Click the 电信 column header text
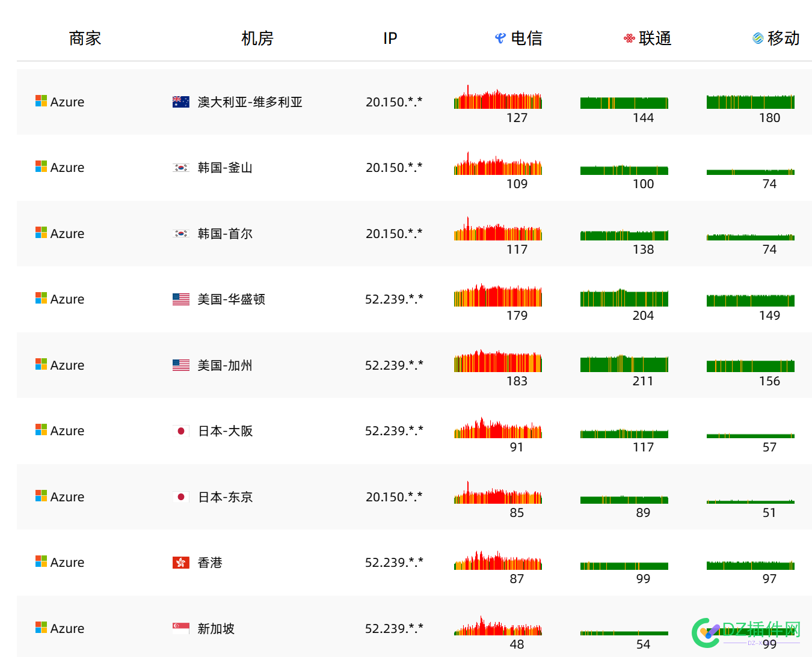The image size is (812, 657). coord(527,38)
